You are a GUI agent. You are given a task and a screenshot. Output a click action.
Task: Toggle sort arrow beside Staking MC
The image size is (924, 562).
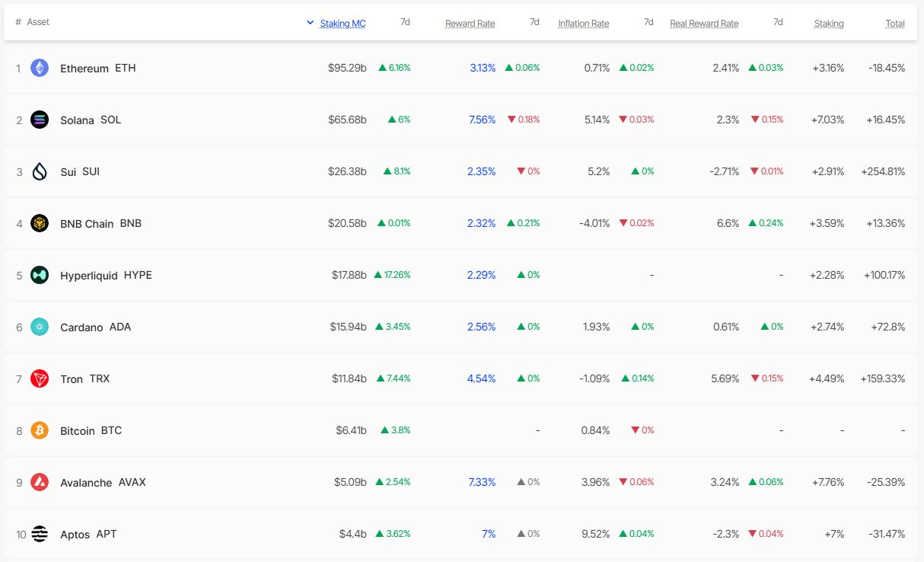(310, 23)
